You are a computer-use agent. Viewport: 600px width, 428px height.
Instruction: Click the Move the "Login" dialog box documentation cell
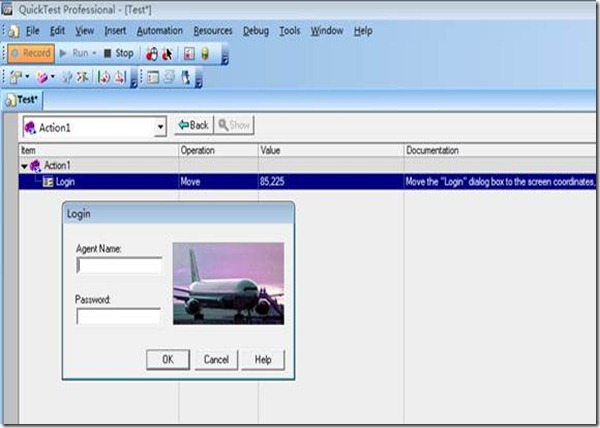[x=500, y=182]
